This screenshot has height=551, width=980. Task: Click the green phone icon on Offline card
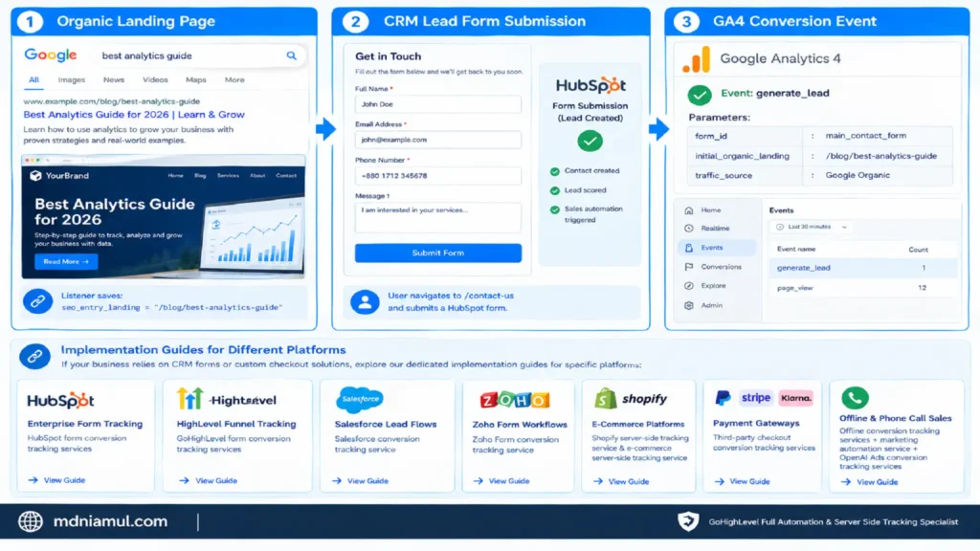click(855, 397)
